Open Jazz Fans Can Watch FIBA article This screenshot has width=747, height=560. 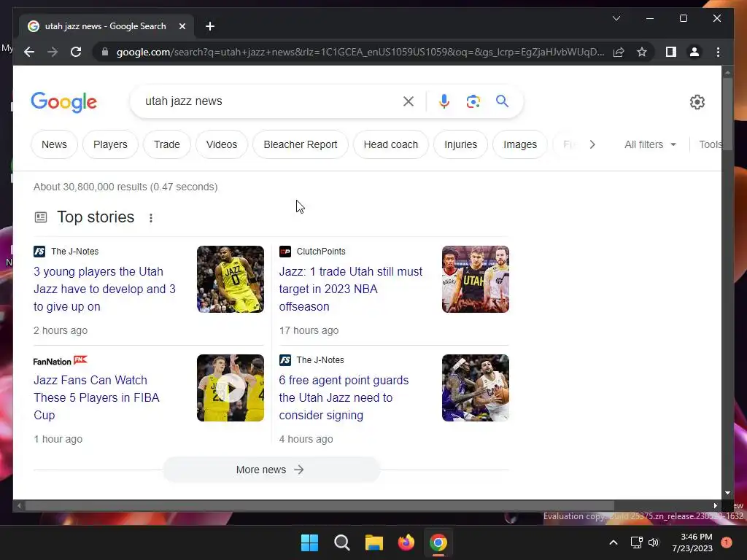96,397
